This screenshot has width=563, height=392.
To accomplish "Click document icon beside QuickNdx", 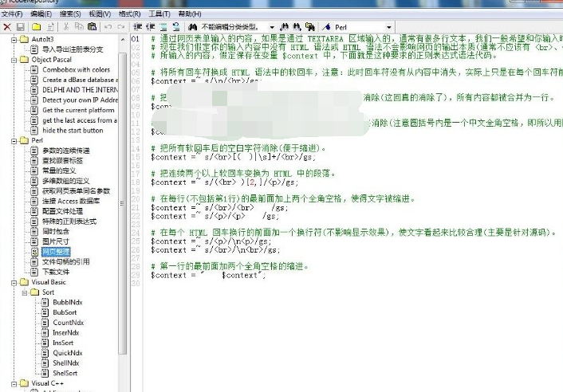I will coord(45,353).
